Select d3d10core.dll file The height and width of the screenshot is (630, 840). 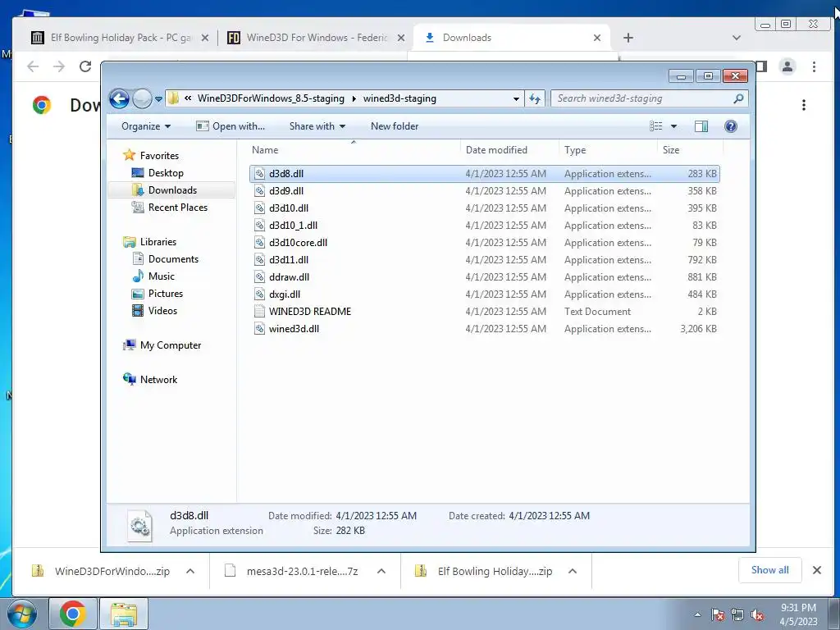[x=485, y=242]
